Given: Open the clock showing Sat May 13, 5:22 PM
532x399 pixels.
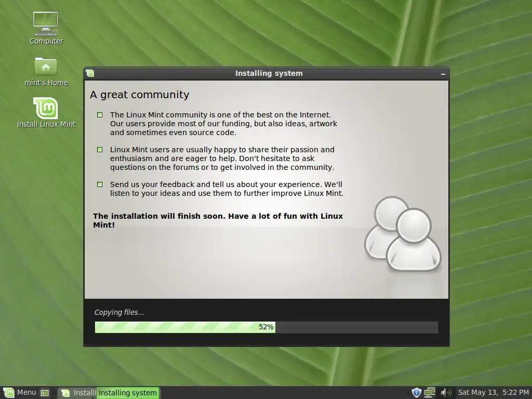Looking at the screenshot, I should tap(494, 393).
